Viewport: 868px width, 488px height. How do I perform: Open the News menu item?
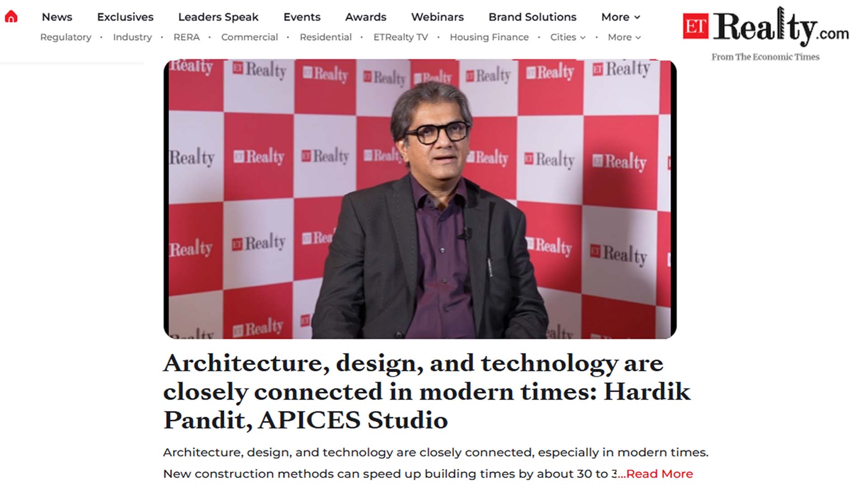[57, 17]
